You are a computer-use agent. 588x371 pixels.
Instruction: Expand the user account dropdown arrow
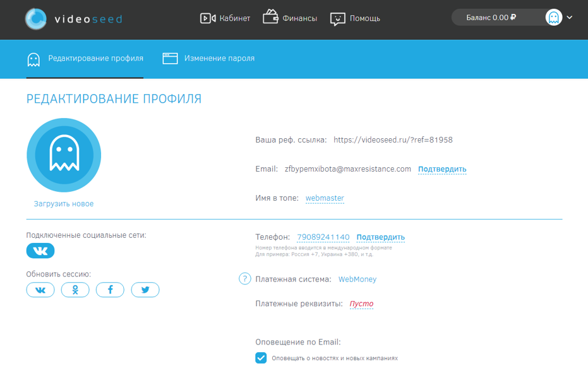point(569,18)
